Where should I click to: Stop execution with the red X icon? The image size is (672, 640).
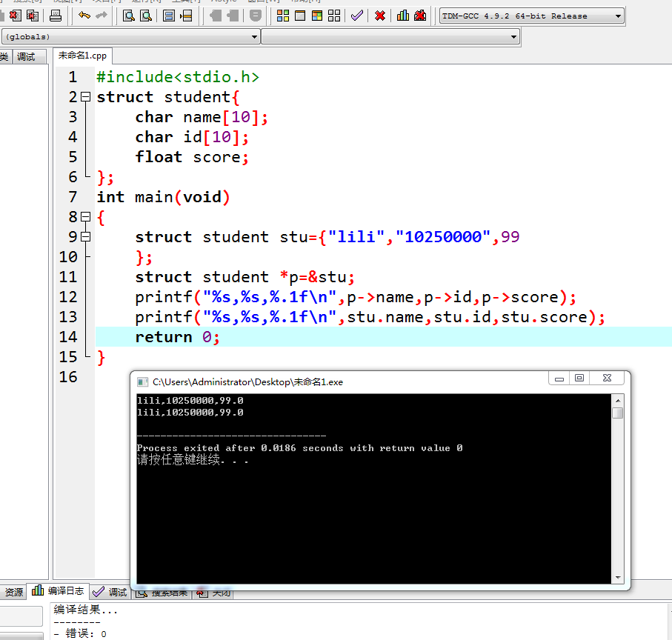[x=380, y=16]
